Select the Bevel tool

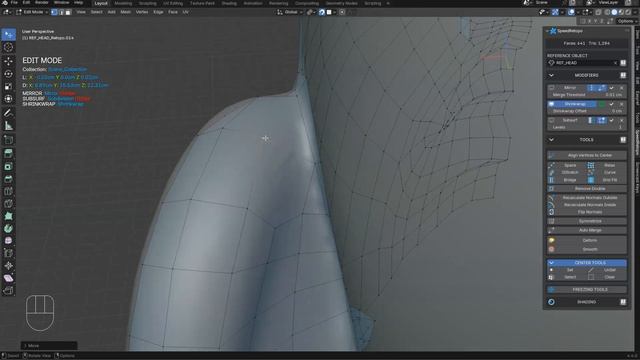(9, 179)
